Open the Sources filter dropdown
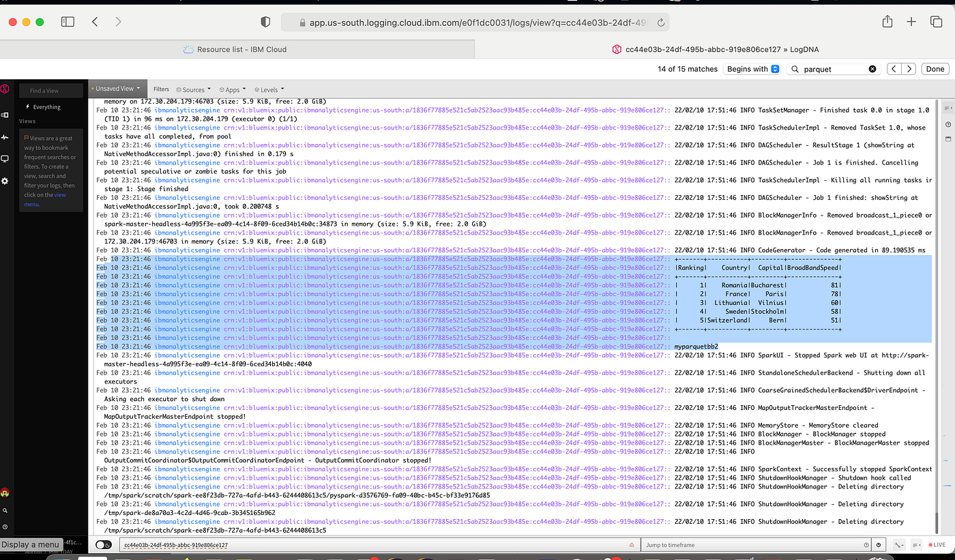 194,89
